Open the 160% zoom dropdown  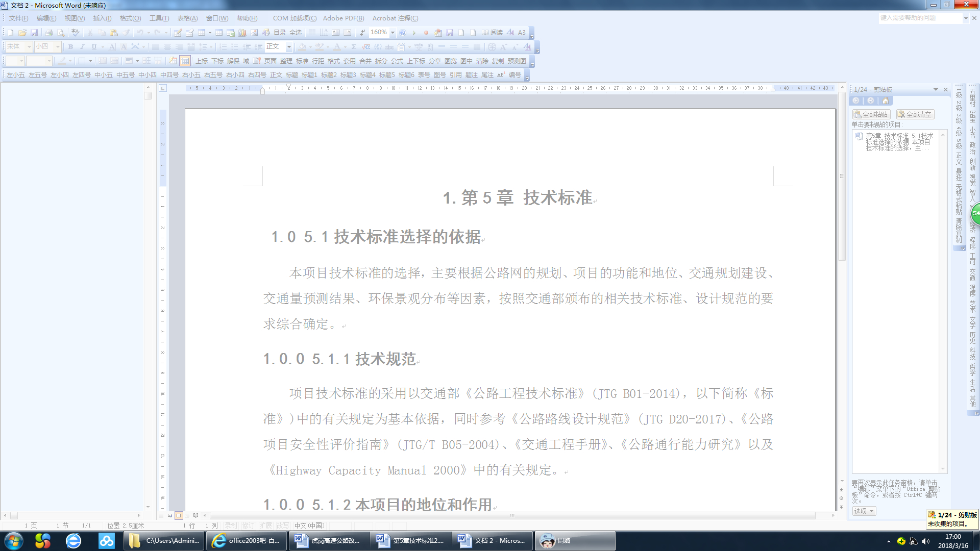(393, 33)
